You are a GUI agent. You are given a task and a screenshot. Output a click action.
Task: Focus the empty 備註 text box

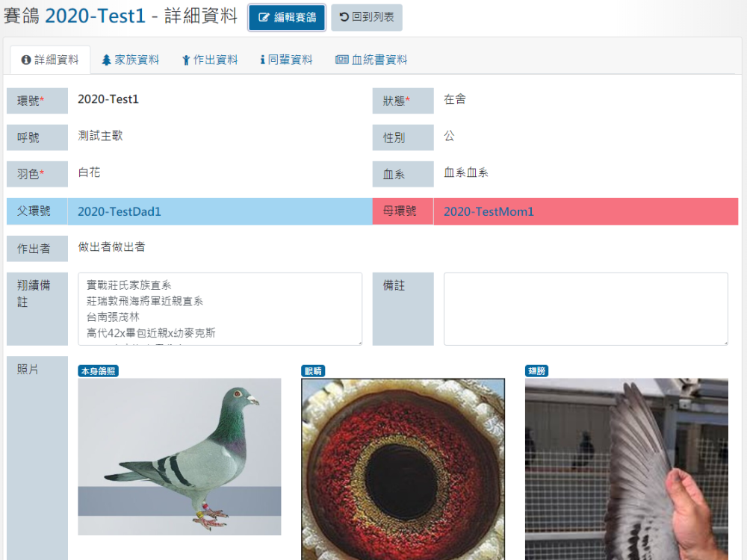586,308
